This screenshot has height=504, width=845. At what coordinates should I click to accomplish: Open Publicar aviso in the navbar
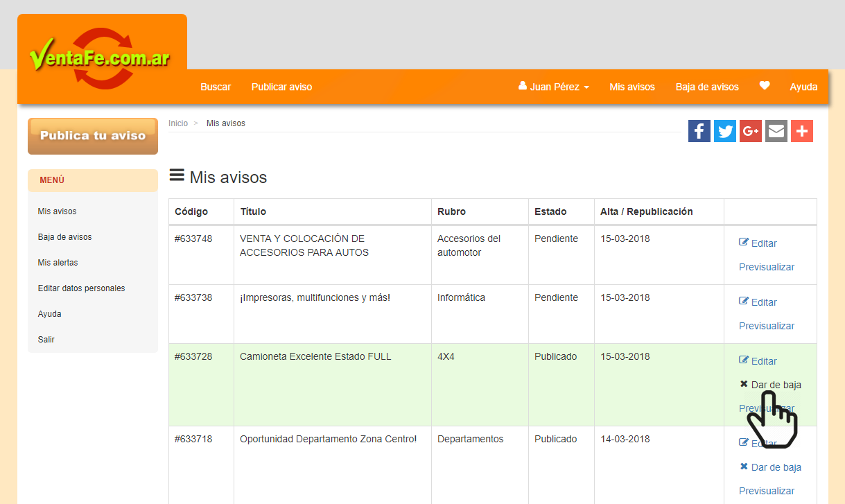pos(281,87)
